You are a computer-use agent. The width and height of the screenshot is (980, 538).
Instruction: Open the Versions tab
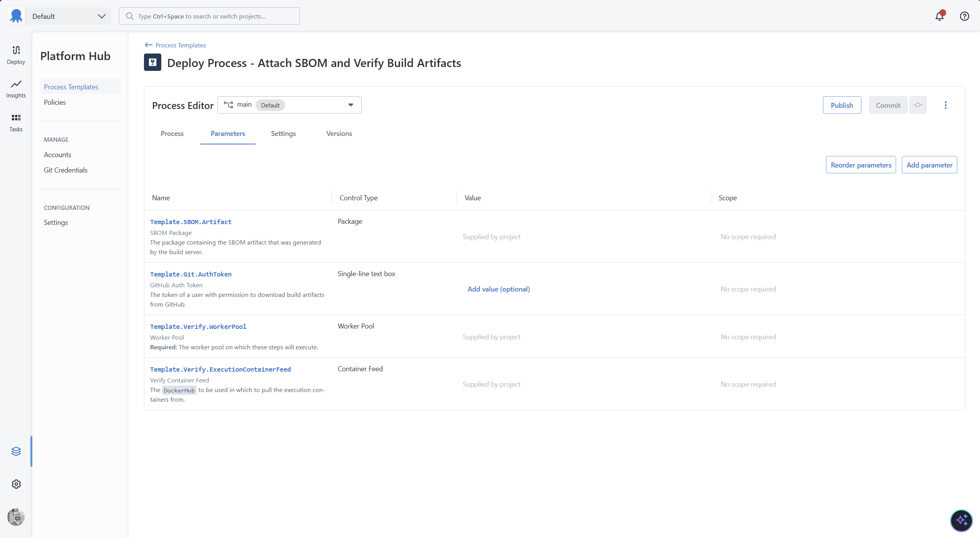click(x=339, y=134)
